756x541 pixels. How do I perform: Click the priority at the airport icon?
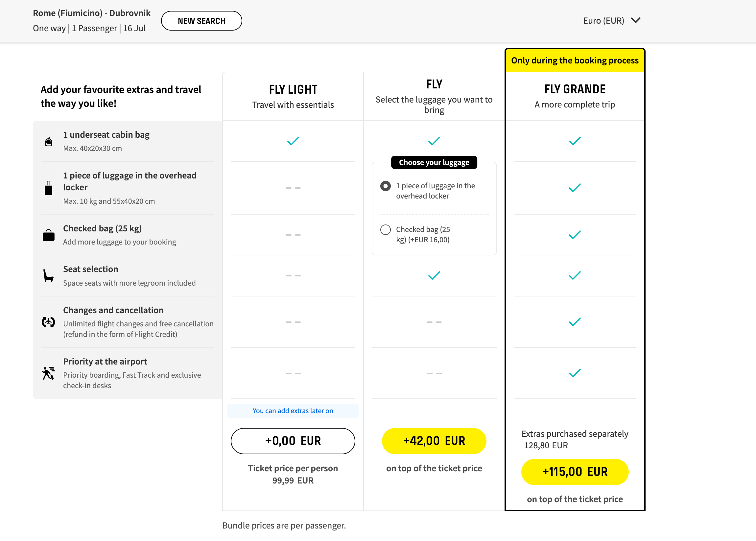click(48, 373)
